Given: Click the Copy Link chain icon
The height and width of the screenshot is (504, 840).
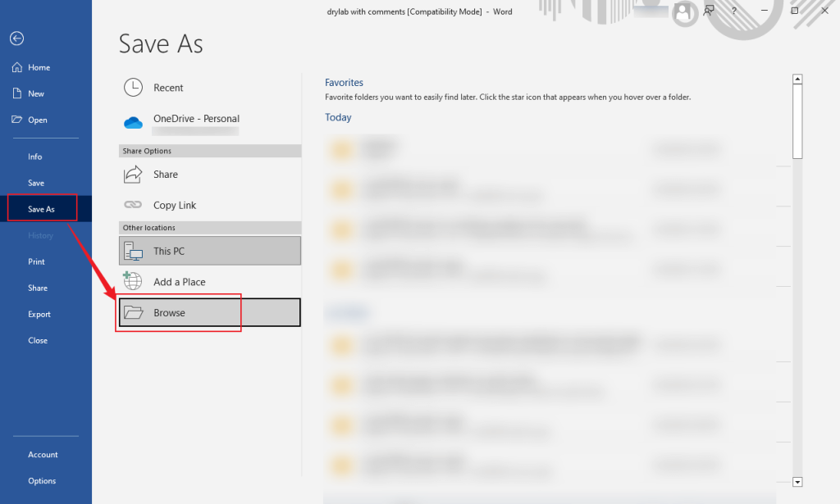Looking at the screenshot, I should click(x=132, y=204).
